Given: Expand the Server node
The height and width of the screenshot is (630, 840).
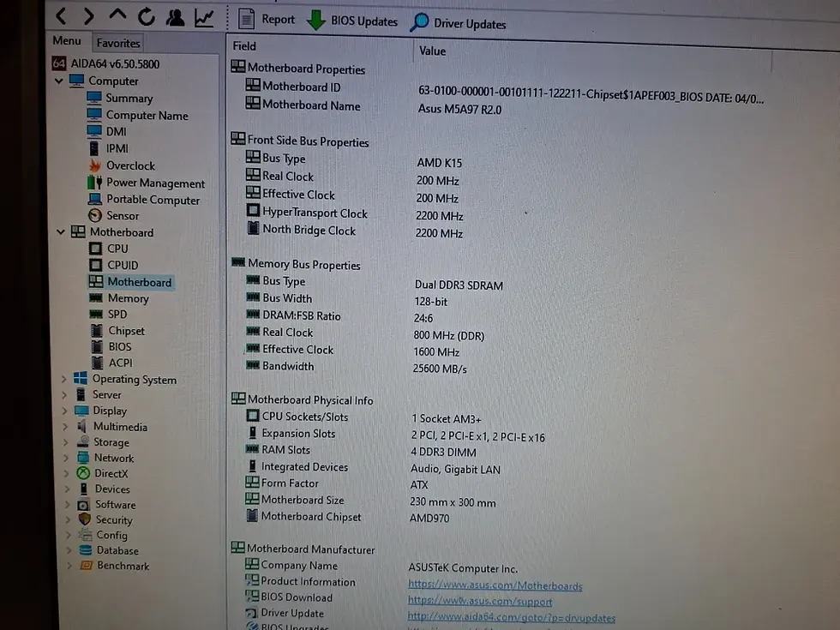Looking at the screenshot, I should pyautogui.click(x=64, y=395).
